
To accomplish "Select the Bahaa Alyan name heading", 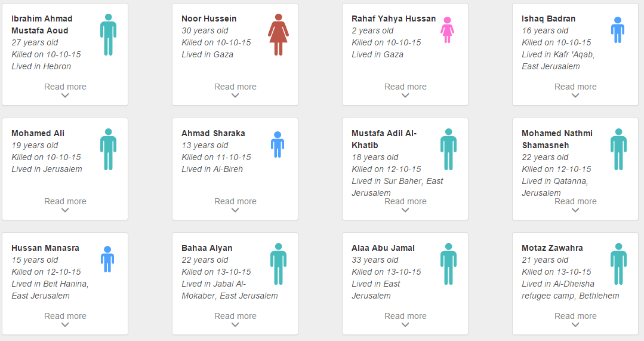I will pyautogui.click(x=207, y=248).
